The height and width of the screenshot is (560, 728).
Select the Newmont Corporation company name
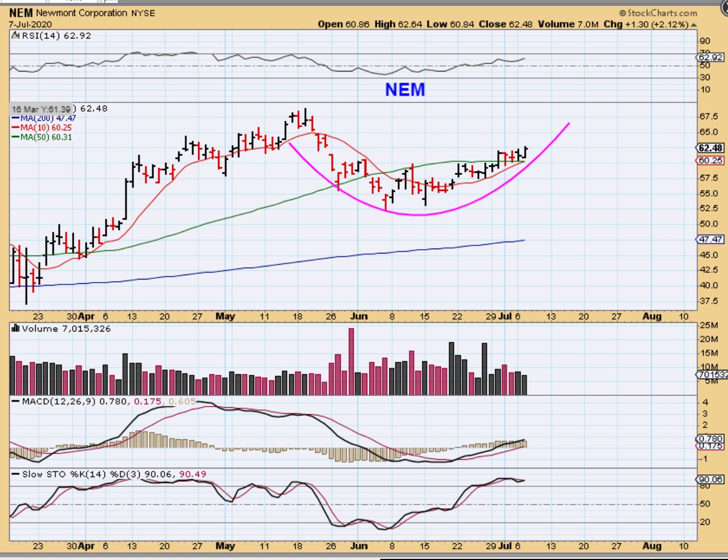(82, 13)
